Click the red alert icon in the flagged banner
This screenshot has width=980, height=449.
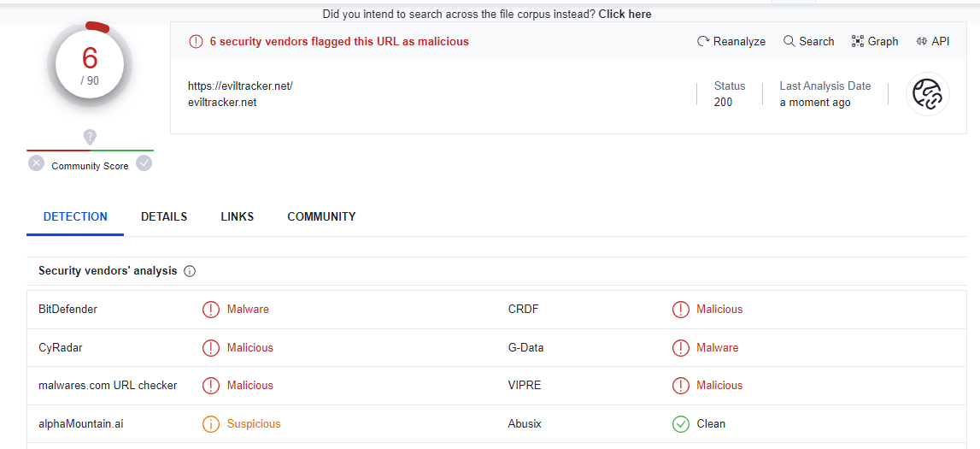(x=197, y=41)
